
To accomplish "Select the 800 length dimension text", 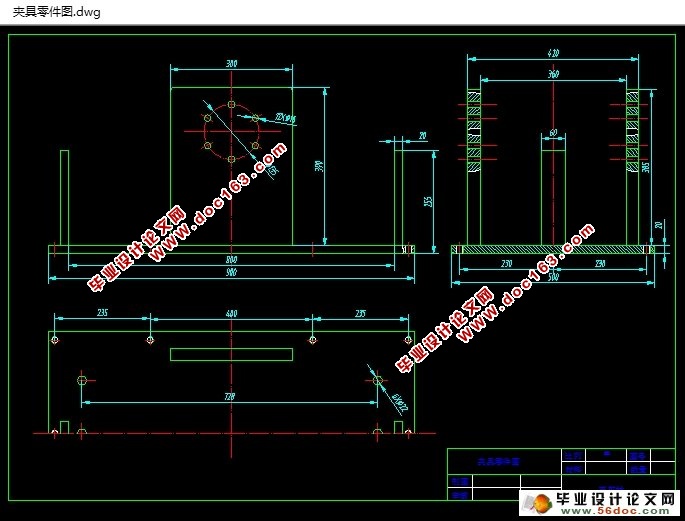I will (x=232, y=260).
